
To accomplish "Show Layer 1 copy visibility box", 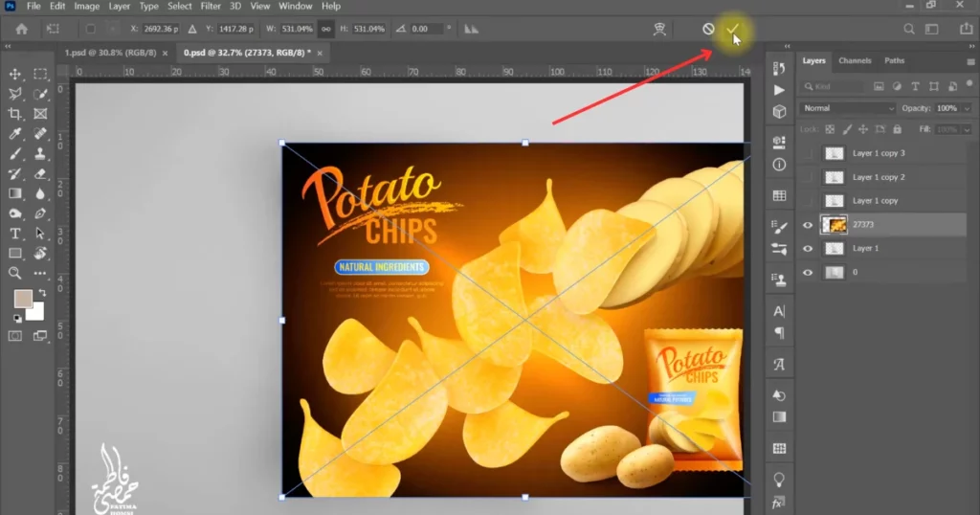I will [x=808, y=201].
